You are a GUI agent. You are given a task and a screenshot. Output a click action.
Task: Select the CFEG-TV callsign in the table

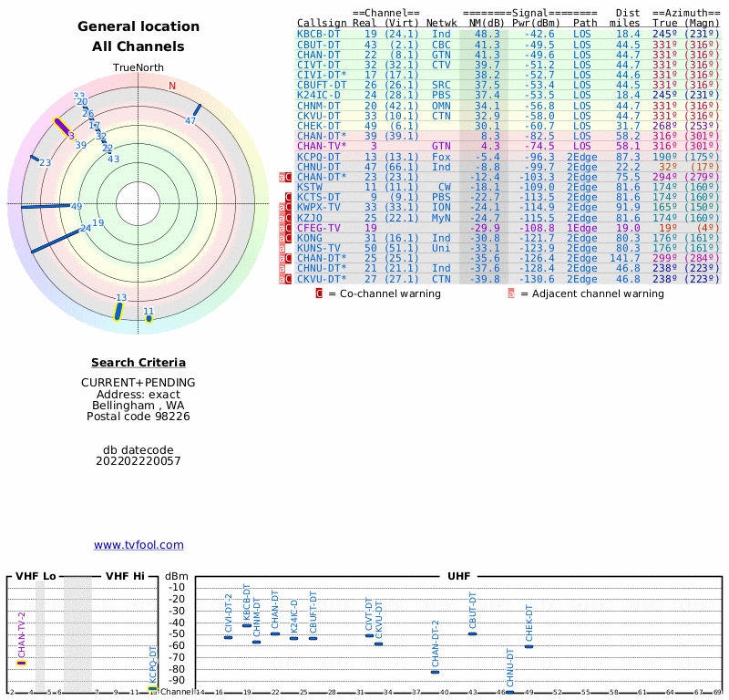[318, 228]
